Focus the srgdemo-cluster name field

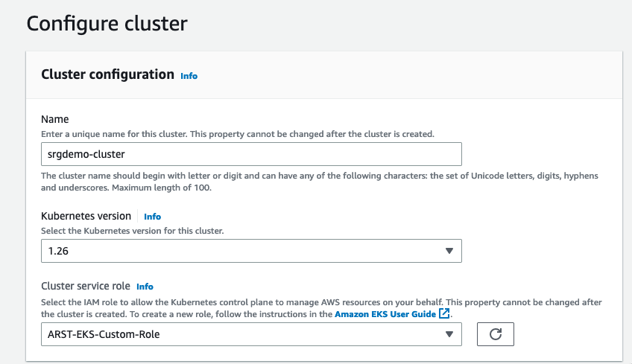tap(251, 154)
